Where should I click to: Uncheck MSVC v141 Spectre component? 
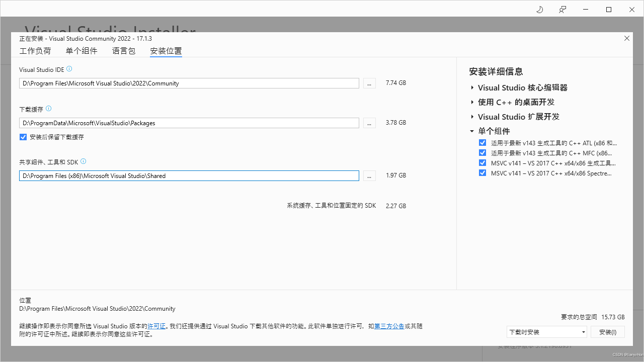[482, 173]
